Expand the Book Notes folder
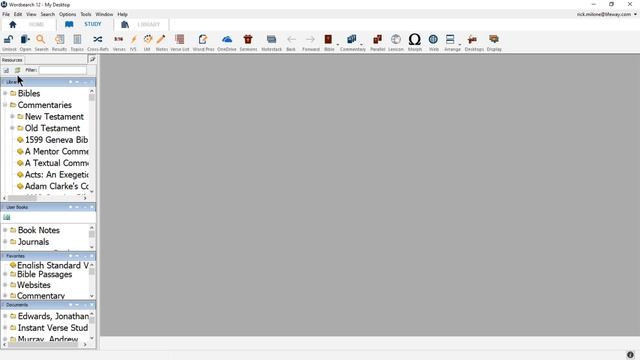This screenshot has height=360, width=640. (5, 230)
